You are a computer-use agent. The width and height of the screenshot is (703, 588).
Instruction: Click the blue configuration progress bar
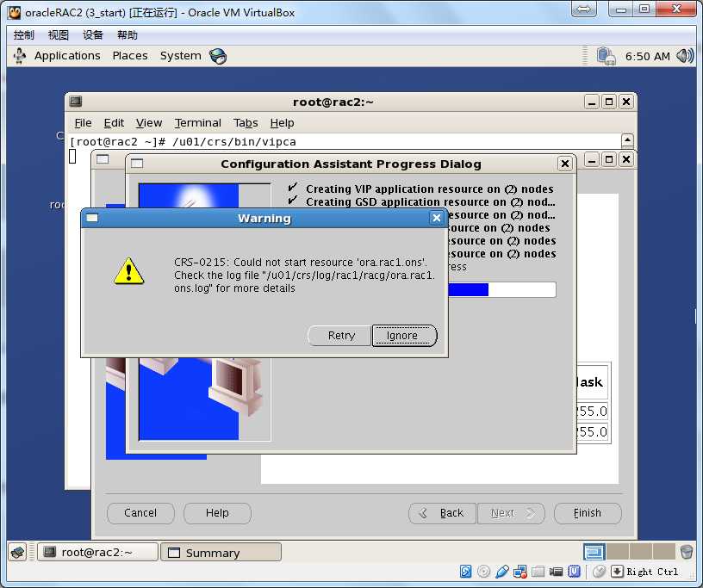click(501, 289)
